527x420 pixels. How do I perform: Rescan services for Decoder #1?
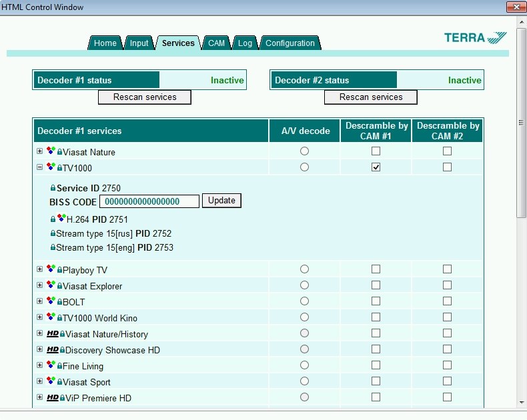coord(145,97)
